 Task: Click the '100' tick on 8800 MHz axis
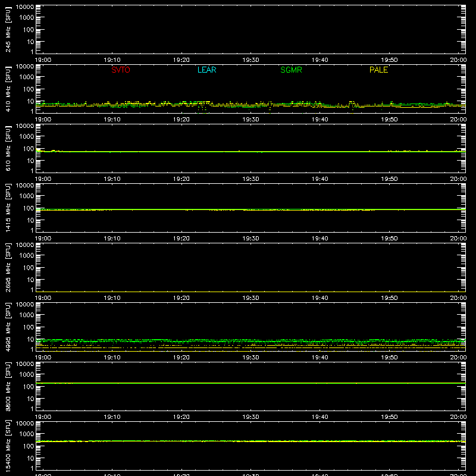29,387
